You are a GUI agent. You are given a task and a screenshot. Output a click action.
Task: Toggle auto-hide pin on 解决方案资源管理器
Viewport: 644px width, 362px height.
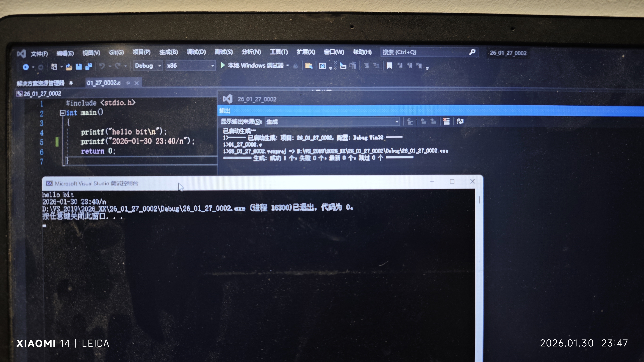[71, 83]
